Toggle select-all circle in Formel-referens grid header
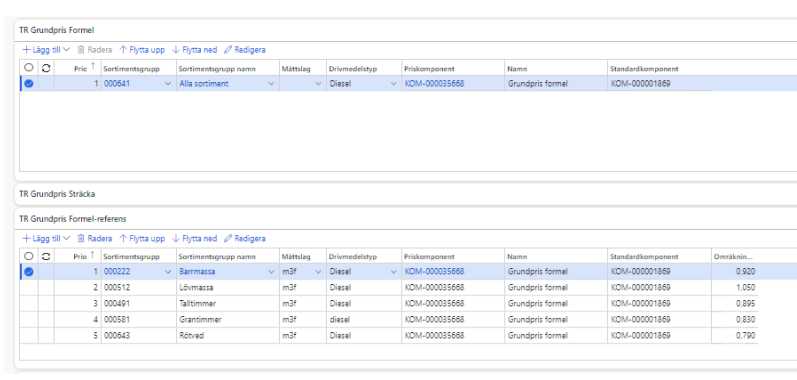This screenshot has width=797, height=380. pyautogui.click(x=29, y=256)
